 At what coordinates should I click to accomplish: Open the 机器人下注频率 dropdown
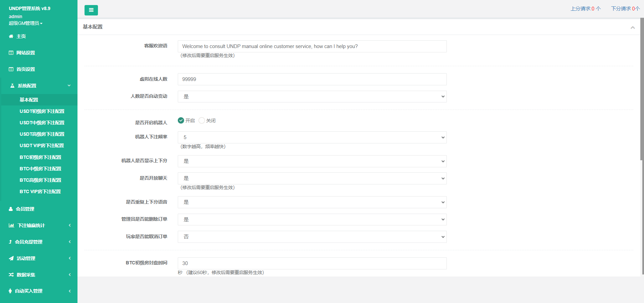[312, 137]
